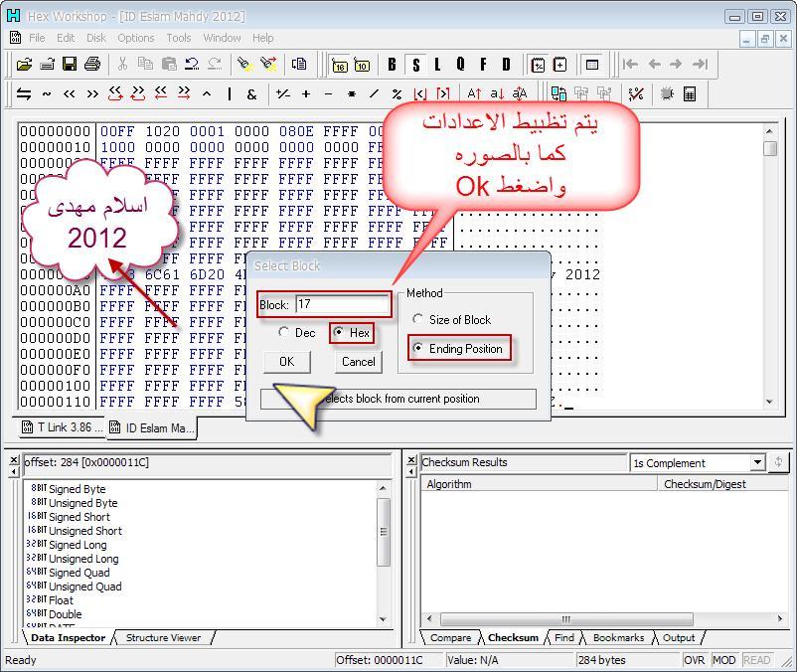Open the Disk menu
797x672 pixels.
click(x=96, y=38)
